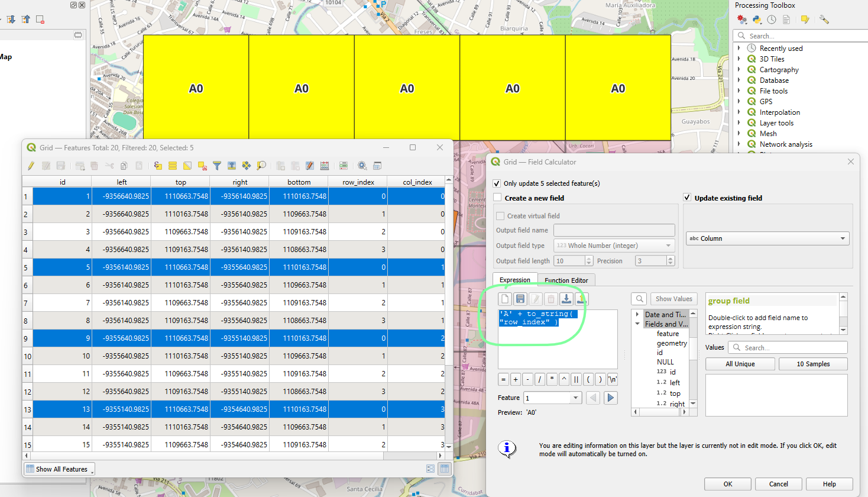Click zoom map to selected rows icon
Viewport: 868px width, 497px height.
click(261, 166)
